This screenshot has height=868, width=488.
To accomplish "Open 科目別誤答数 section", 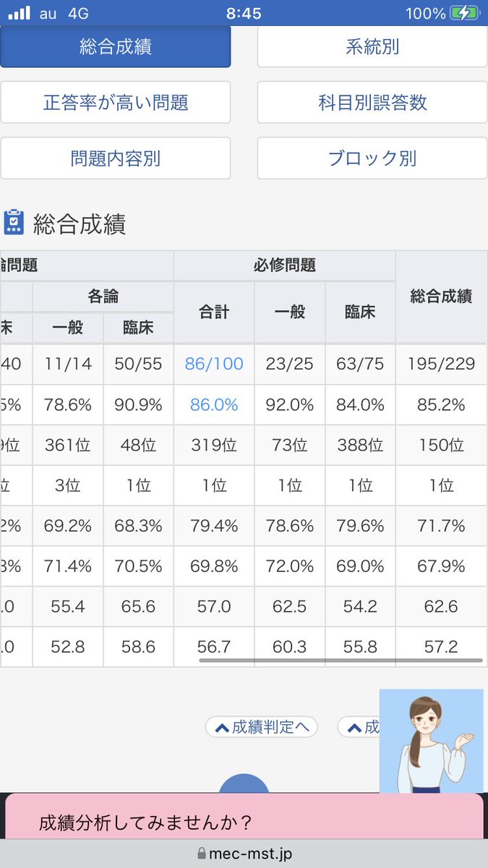I will pos(372,103).
